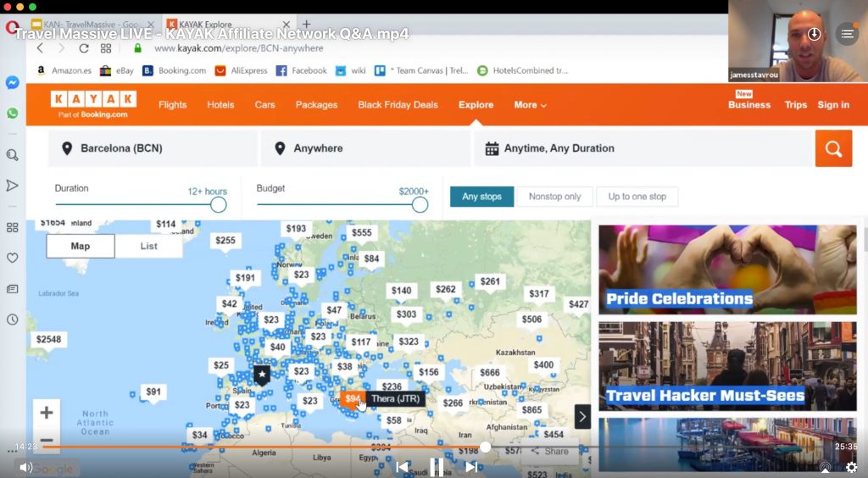The height and width of the screenshot is (478, 868).
Task: Open Amazon.es bookmark
Action: (x=64, y=70)
